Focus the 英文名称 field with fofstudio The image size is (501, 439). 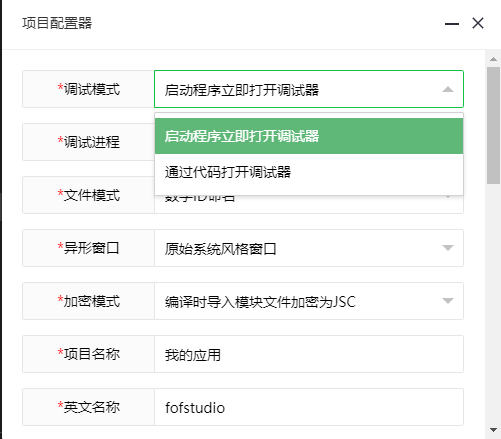coord(309,407)
